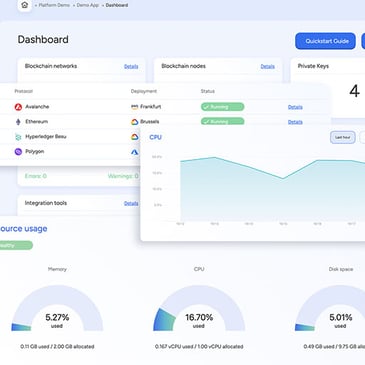Select the Last hour CPU range
Screen dimensions: 365x365
[x=342, y=137]
